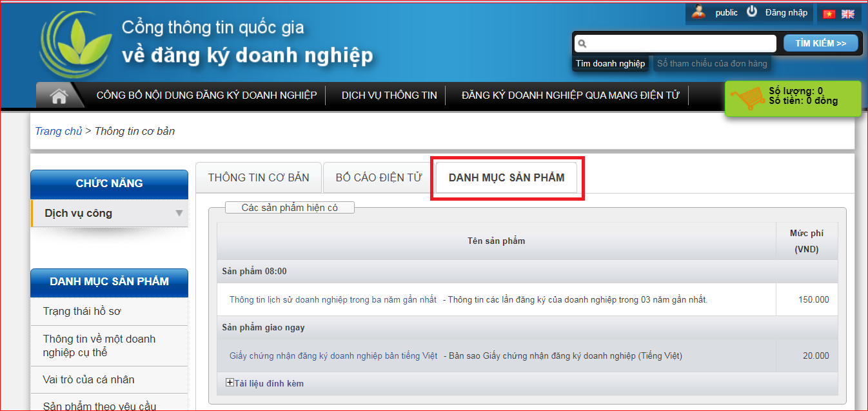Click into the enterprise search input field
868x411 pixels.
click(675, 43)
